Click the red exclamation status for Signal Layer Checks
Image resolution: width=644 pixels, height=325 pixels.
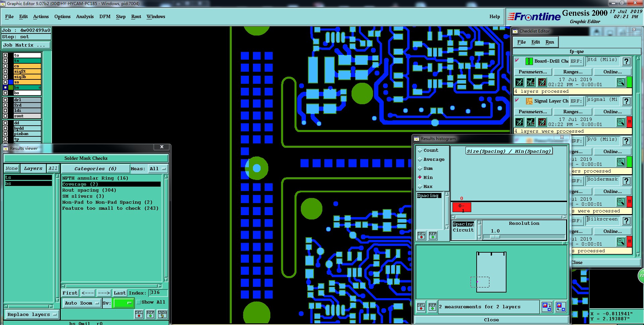click(x=630, y=122)
